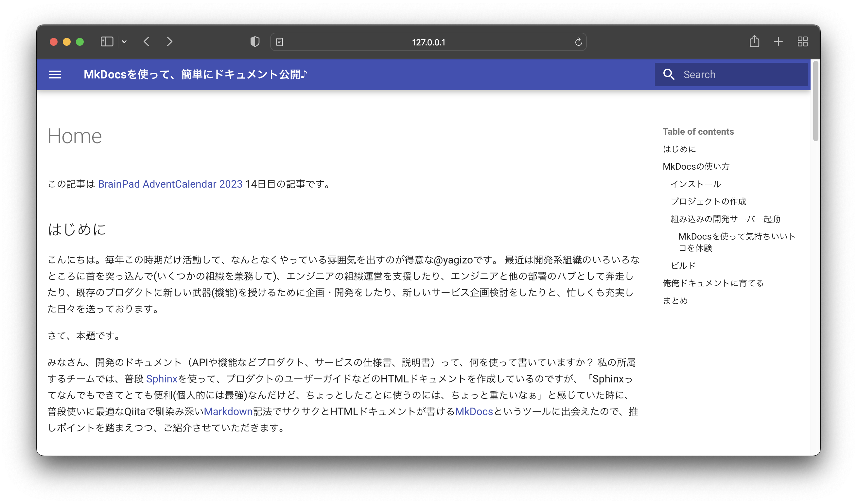Open Reader view from the address bar icon
The width and height of the screenshot is (857, 504).
point(280,42)
